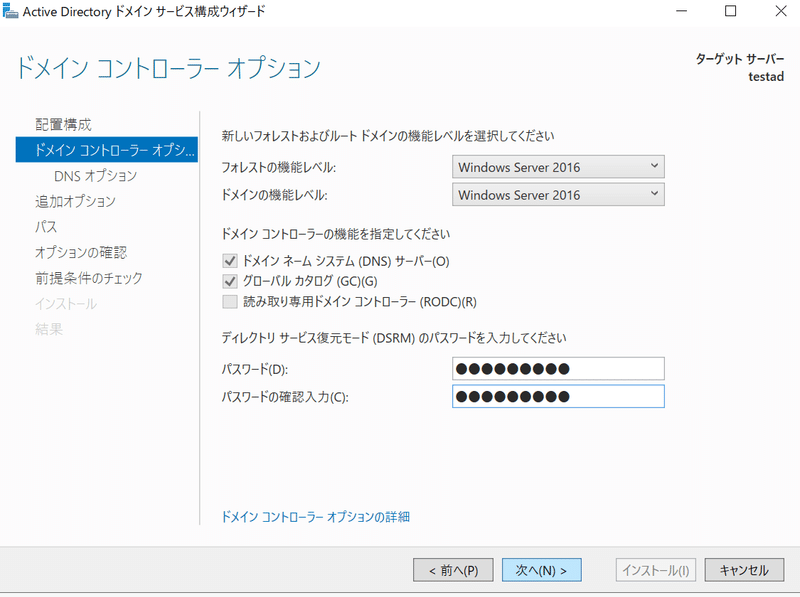Select 追加オプション in the sidebar
Viewport: 800px width, 597px height.
[76, 201]
